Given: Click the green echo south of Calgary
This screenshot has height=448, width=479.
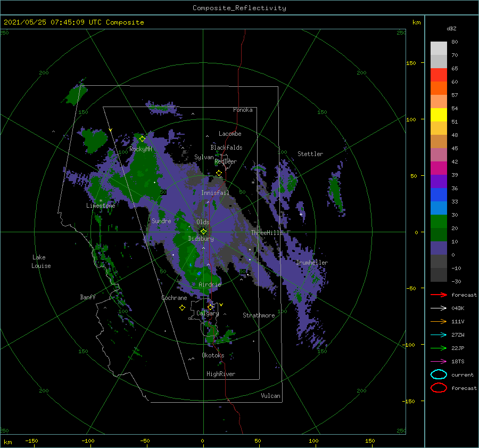Looking at the screenshot, I should click(211, 334).
